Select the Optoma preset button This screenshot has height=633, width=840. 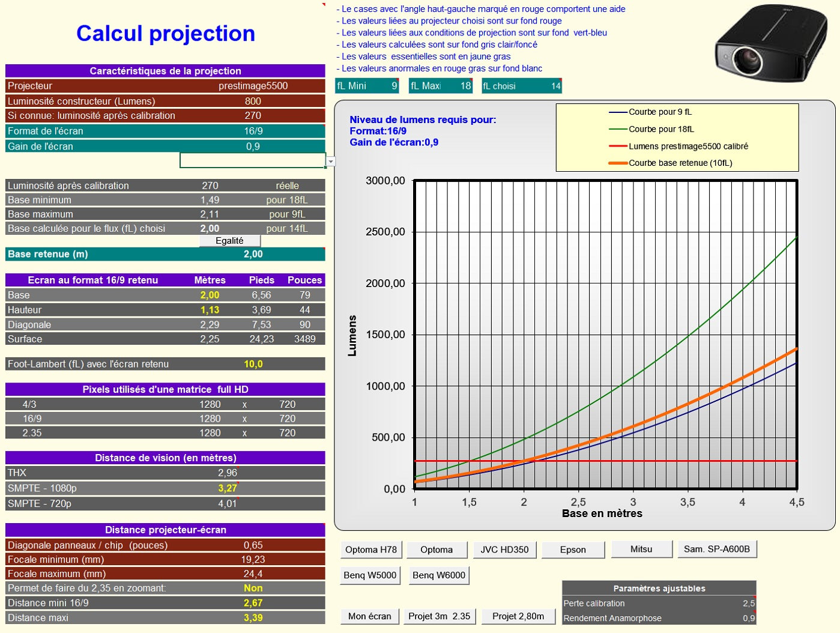(437, 550)
